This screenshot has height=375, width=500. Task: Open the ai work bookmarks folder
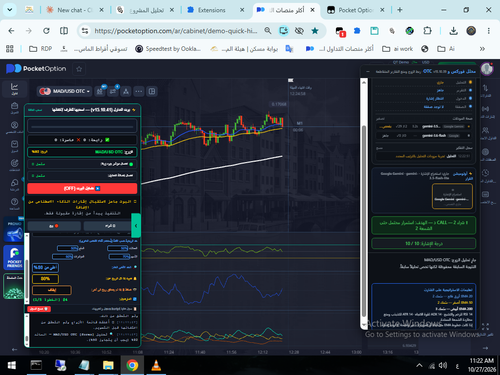[x=397, y=49]
